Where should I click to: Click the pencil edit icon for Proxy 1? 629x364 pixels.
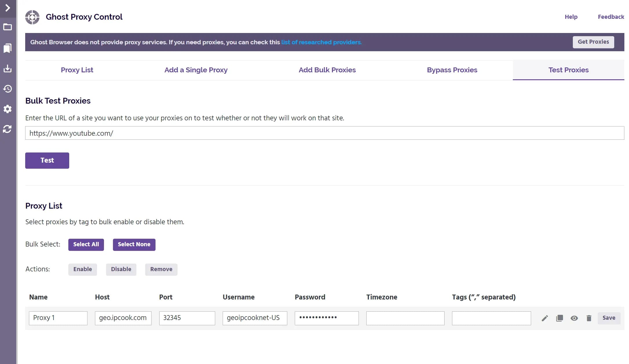coord(544,318)
